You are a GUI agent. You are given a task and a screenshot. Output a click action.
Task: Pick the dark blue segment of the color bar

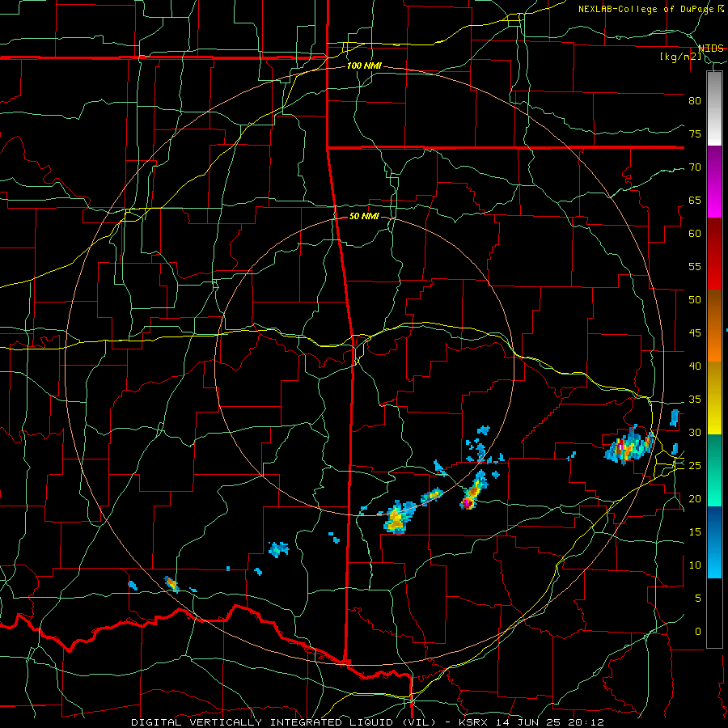[714, 524]
